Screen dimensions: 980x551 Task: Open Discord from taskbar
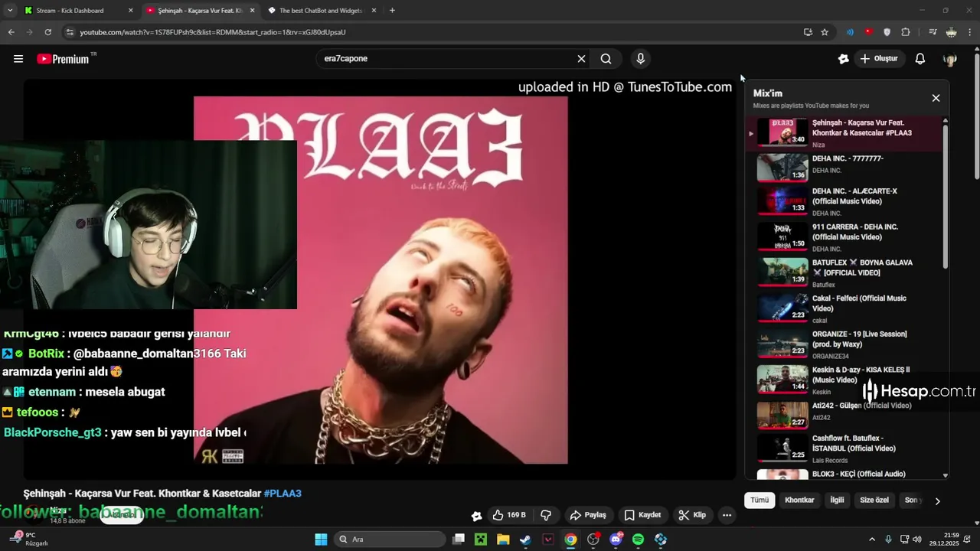[x=616, y=540]
